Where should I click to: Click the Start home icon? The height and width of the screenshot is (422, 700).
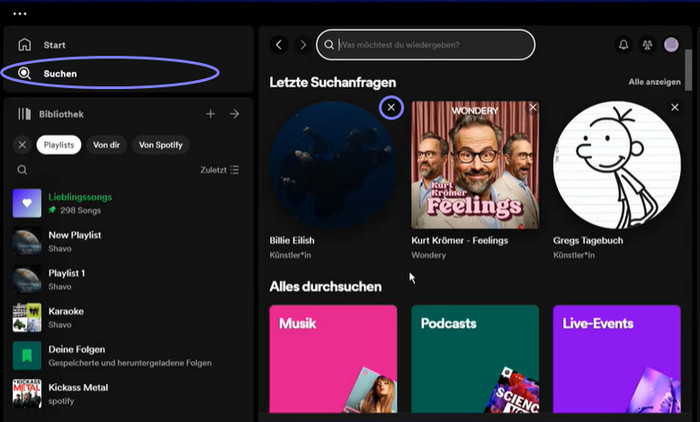tap(25, 45)
